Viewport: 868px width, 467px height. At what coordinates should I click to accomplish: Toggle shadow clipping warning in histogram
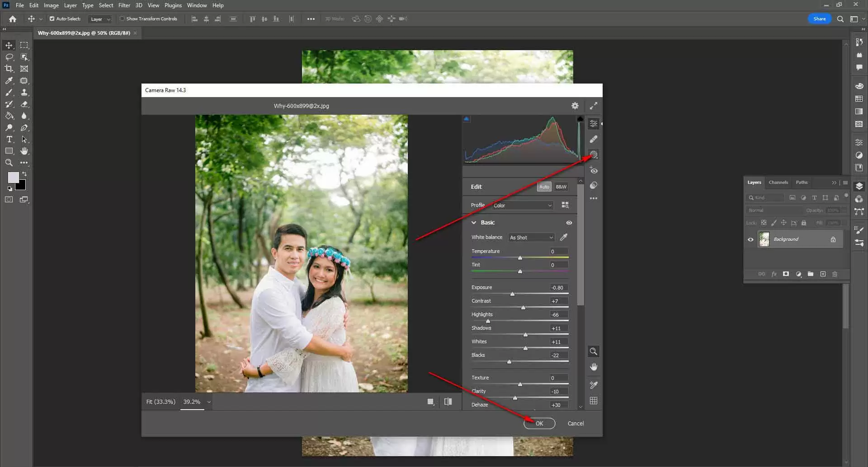[467, 119]
